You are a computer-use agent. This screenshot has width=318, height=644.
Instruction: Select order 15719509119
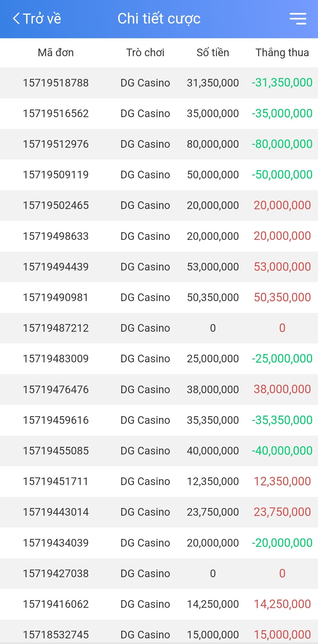click(x=56, y=175)
